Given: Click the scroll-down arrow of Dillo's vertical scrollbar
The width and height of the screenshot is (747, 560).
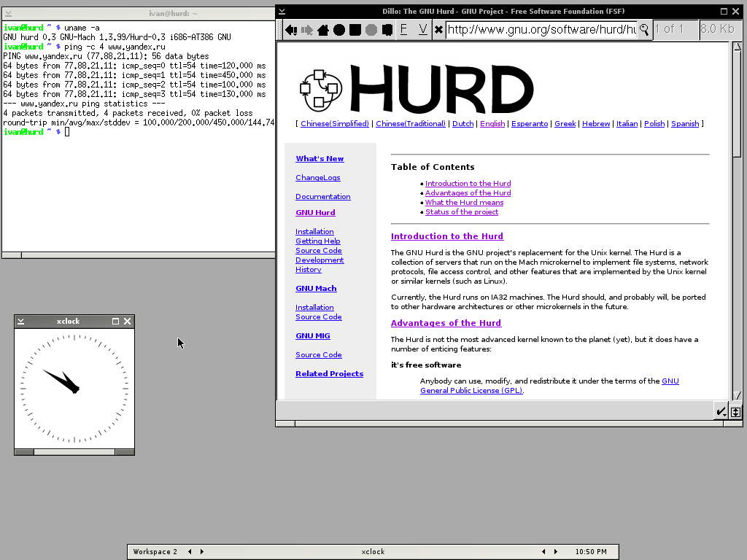Looking at the screenshot, I should [737, 396].
